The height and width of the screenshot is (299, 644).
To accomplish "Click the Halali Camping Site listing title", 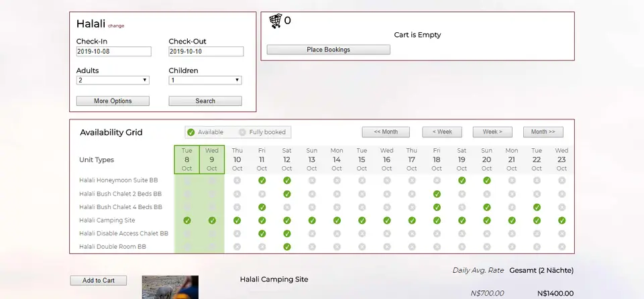I will point(274,280).
